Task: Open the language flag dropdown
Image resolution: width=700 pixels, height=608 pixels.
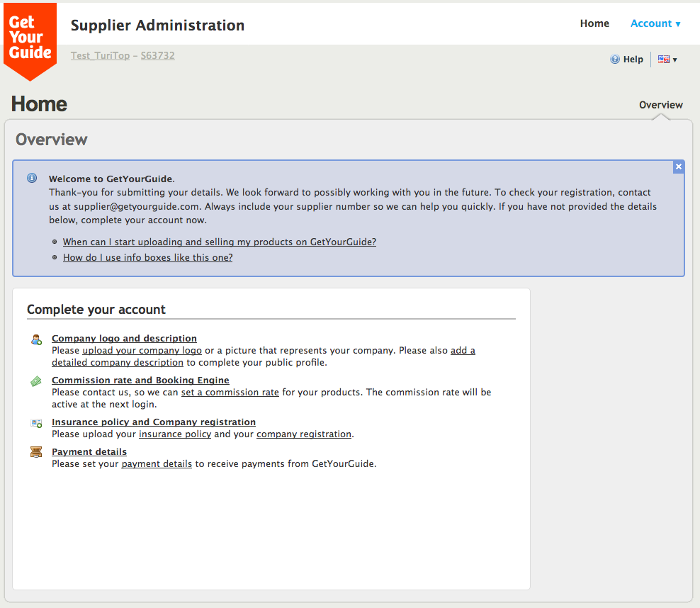Action: [x=667, y=60]
